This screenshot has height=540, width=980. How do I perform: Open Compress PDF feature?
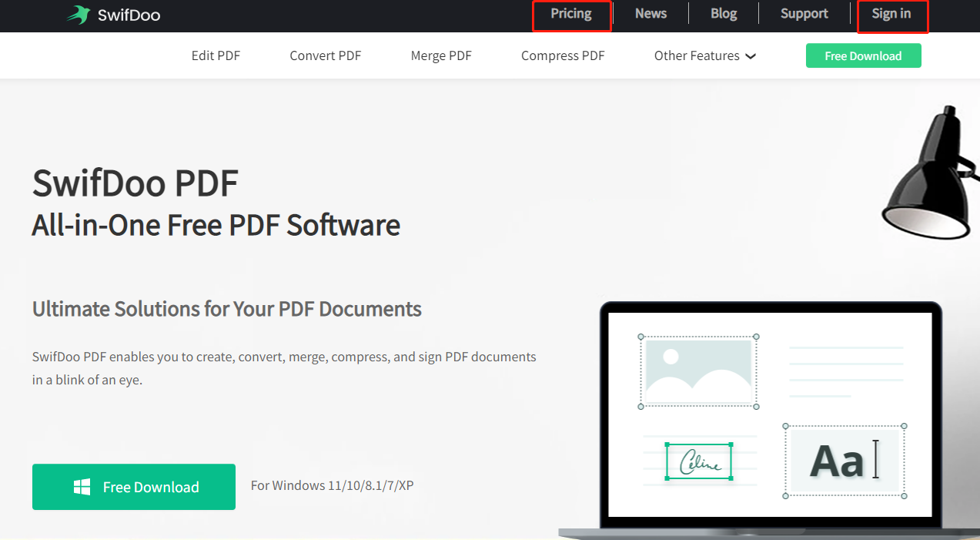[563, 55]
